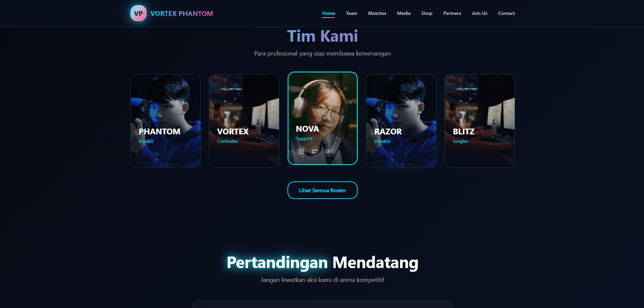
Task: Select the VORTEX Controller player card
Action: click(x=244, y=121)
